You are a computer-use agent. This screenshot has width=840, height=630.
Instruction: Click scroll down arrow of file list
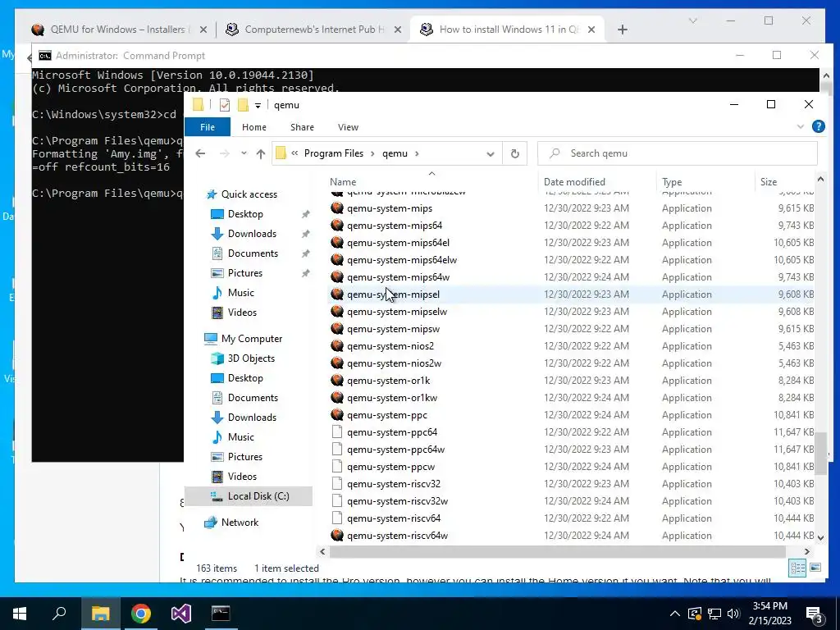[820, 536]
